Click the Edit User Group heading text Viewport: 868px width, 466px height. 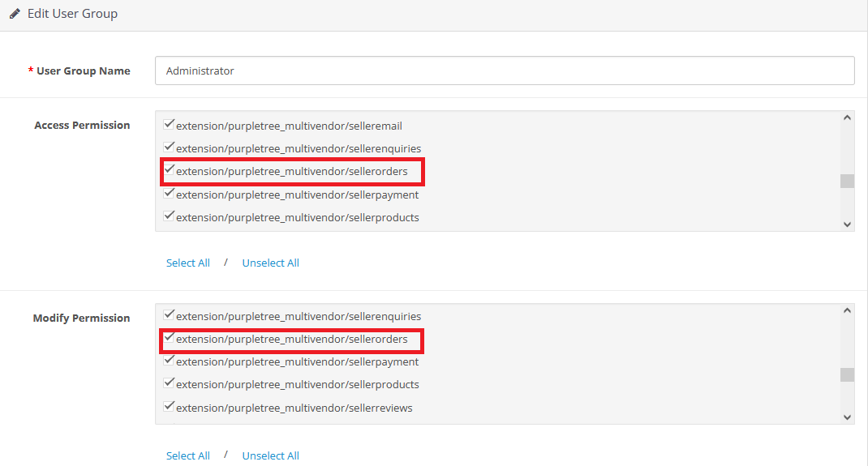72,14
